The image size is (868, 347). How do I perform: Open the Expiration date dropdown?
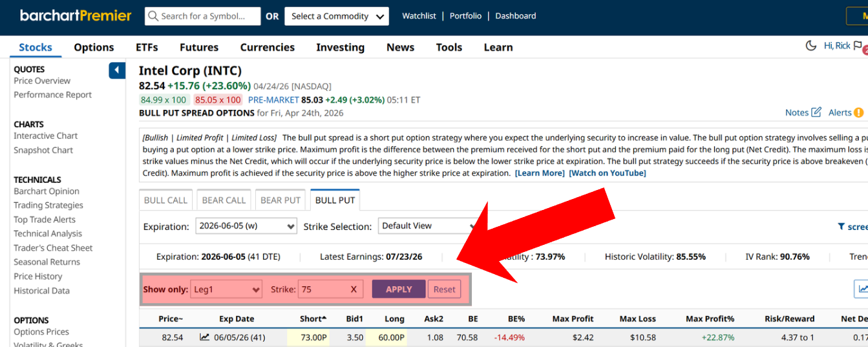(x=246, y=226)
